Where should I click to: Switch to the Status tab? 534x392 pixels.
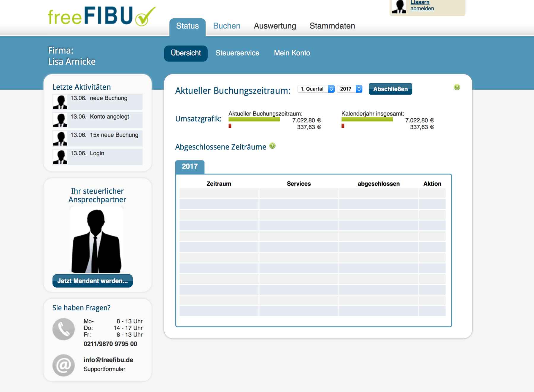point(187,26)
